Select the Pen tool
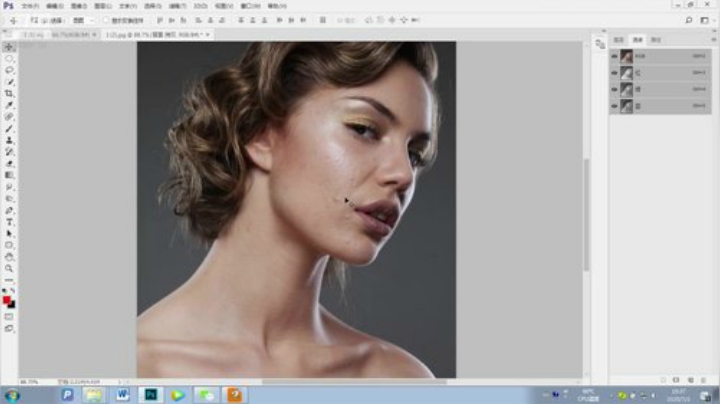Screen dimensions: 720x404 pos(9,210)
